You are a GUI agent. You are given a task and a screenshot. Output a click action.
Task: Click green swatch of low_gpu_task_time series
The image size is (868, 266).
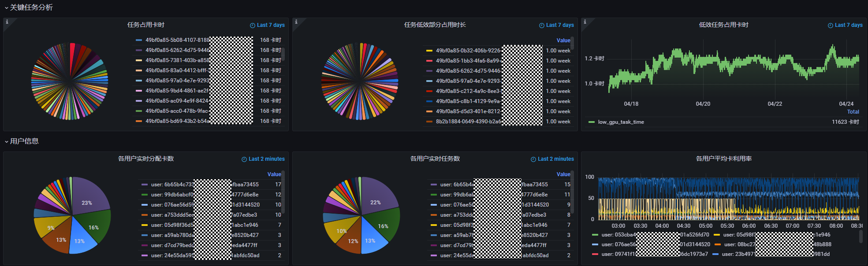[x=592, y=122]
